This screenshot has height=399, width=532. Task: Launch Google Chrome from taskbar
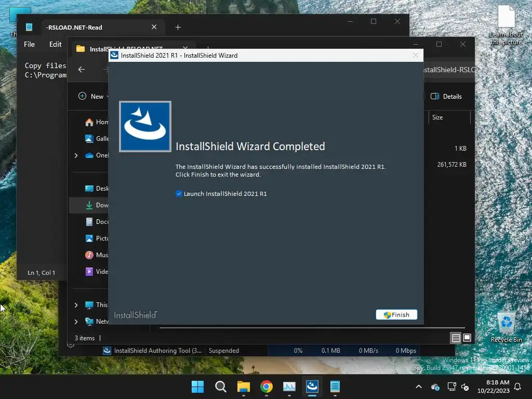(x=267, y=387)
